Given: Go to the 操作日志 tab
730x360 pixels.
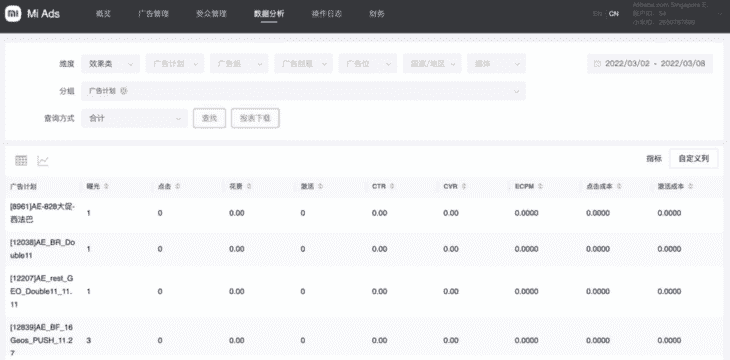Looking at the screenshot, I should tap(326, 14).
